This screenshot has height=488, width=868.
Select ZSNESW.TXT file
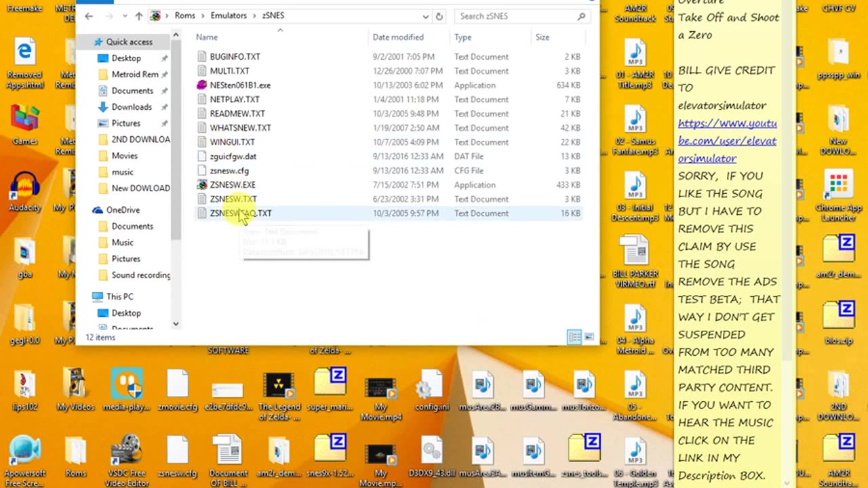(x=233, y=199)
